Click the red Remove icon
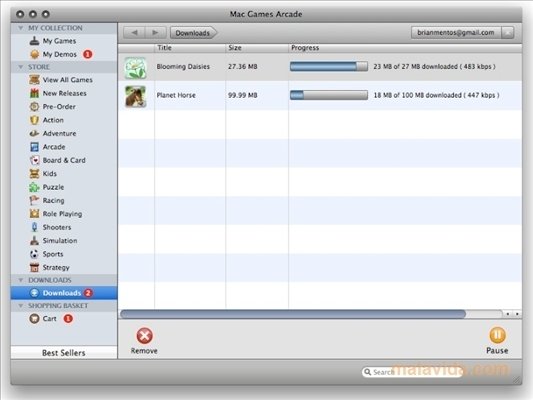 [144, 336]
